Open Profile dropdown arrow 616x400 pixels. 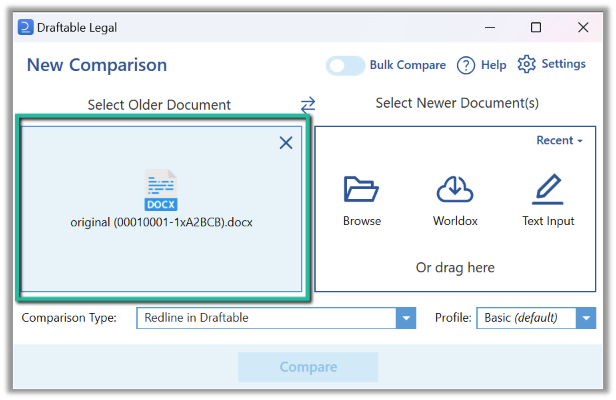coord(586,318)
